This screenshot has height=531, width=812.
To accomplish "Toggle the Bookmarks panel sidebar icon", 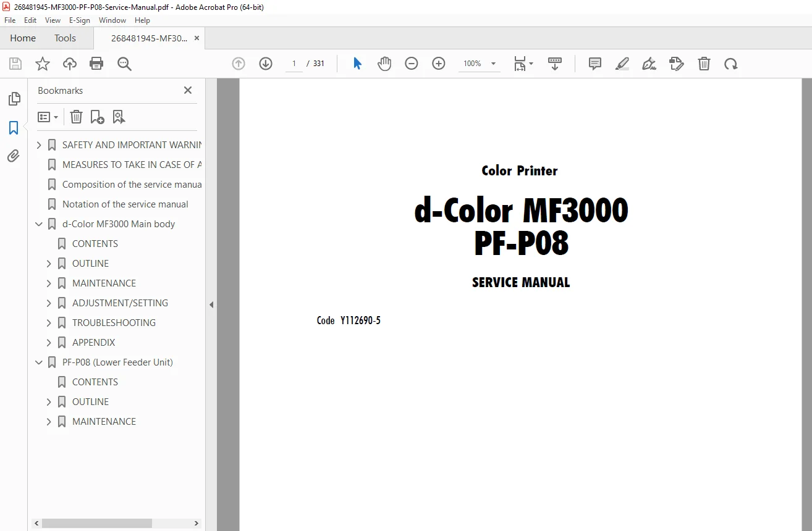I will [x=14, y=128].
